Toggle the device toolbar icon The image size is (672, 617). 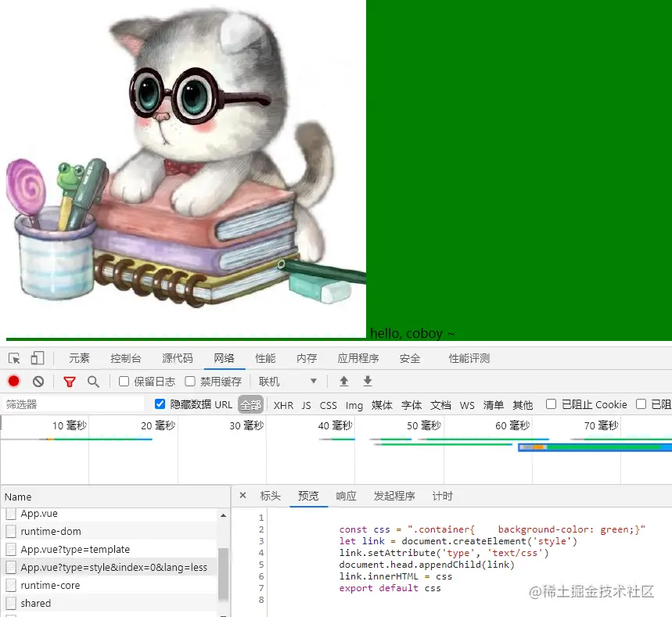click(38, 358)
